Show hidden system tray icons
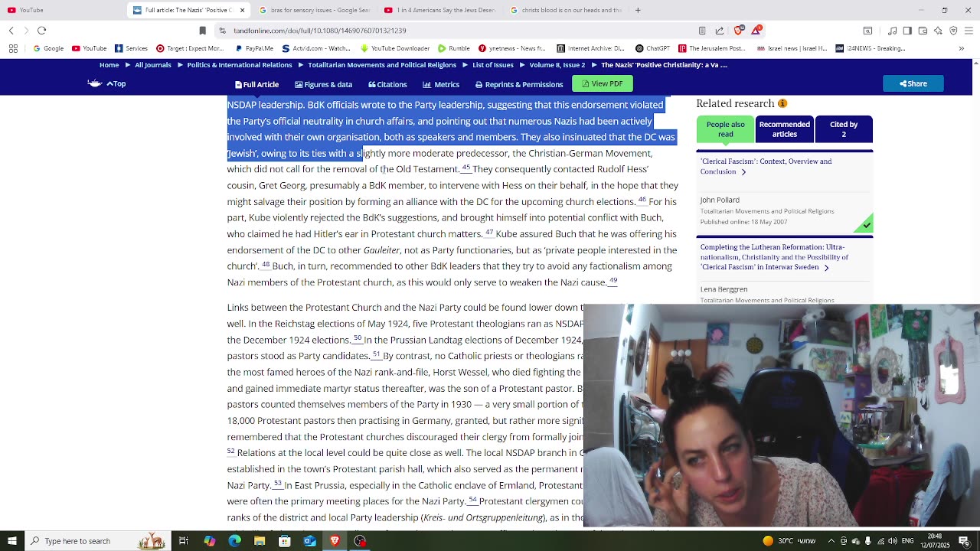 coord(831,541)
